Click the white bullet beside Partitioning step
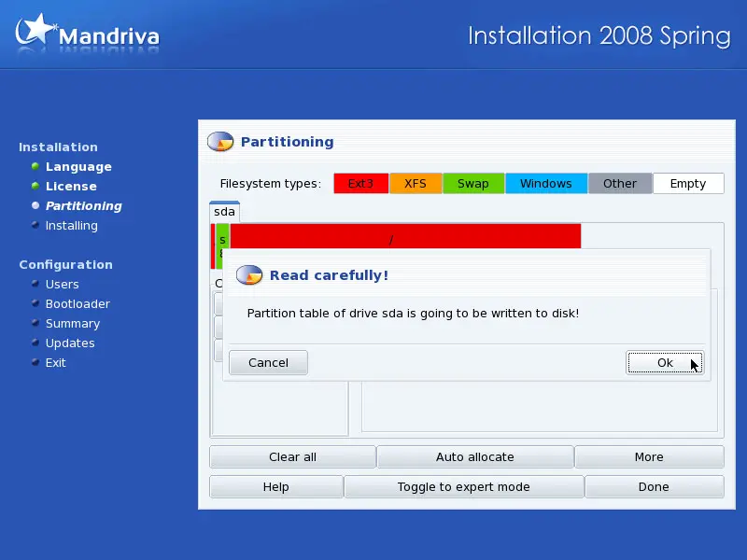Viewport: 747px width, 560px height. [x=35, y=205]
